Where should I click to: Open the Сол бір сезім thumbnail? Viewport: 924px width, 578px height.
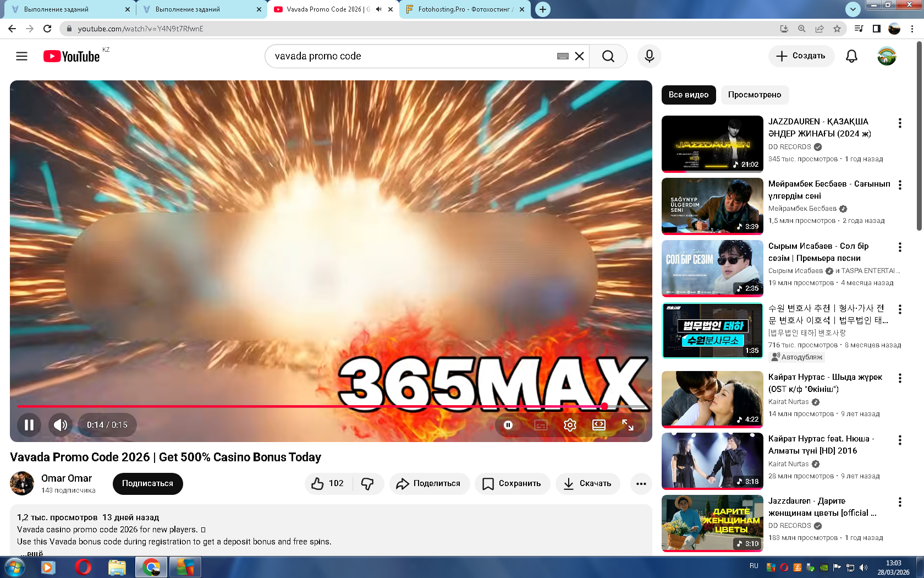[x=712, y=269]
